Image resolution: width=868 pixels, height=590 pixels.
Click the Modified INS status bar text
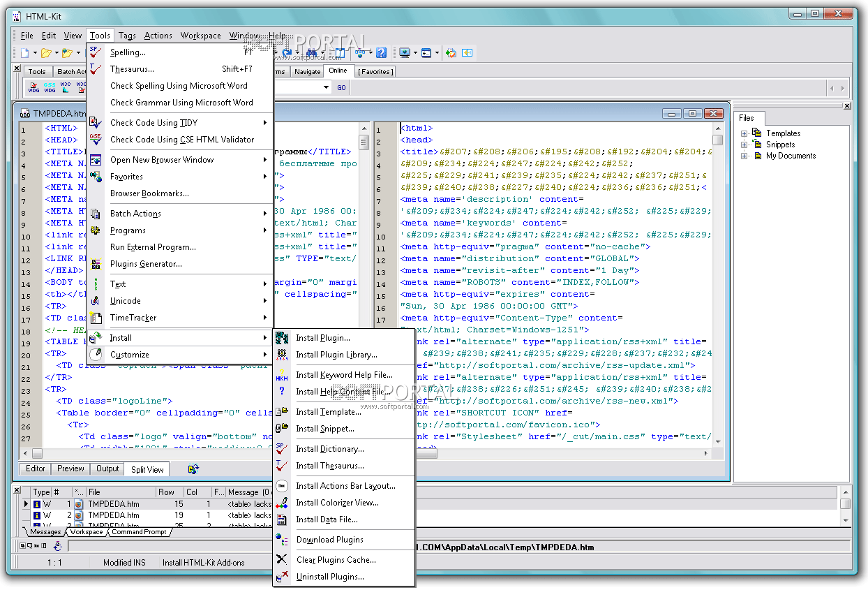click(x=124, y=563)
